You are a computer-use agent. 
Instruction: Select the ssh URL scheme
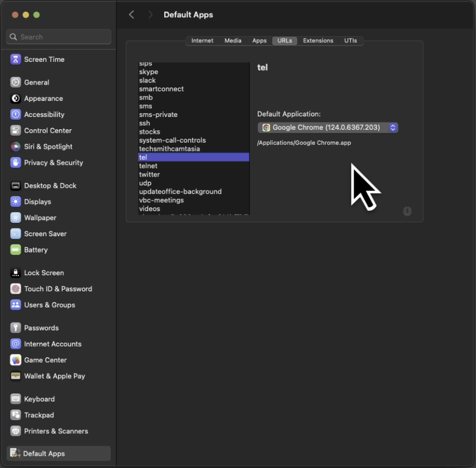click(194, 123)
